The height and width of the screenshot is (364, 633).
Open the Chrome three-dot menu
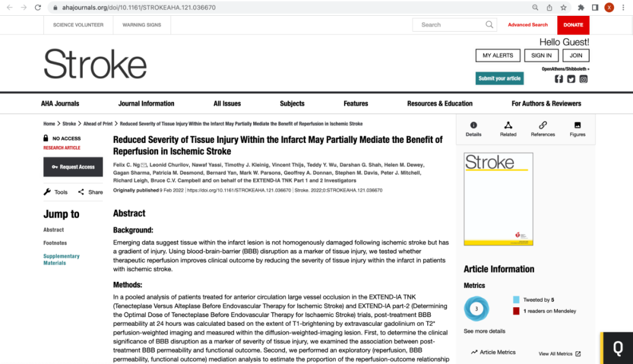click(623, 7)
